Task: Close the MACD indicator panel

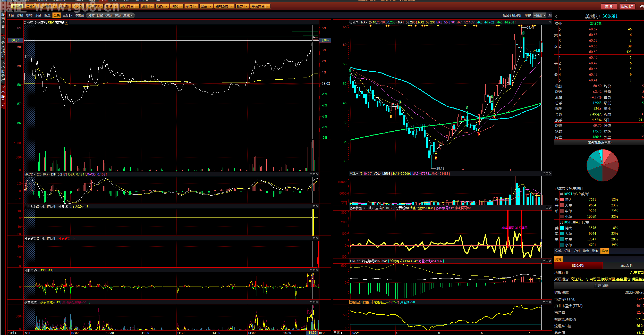Action: pyautogui.click(x=317, y=174)
